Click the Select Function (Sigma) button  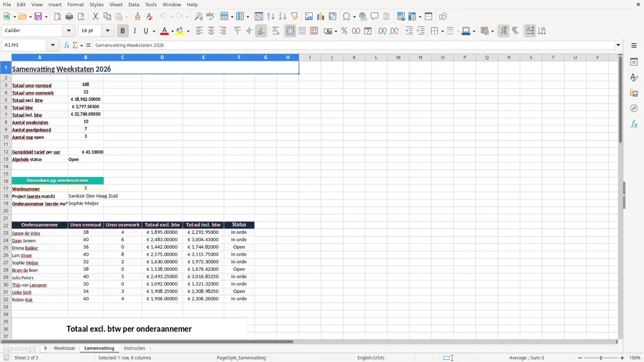click(x=75, y=45)
